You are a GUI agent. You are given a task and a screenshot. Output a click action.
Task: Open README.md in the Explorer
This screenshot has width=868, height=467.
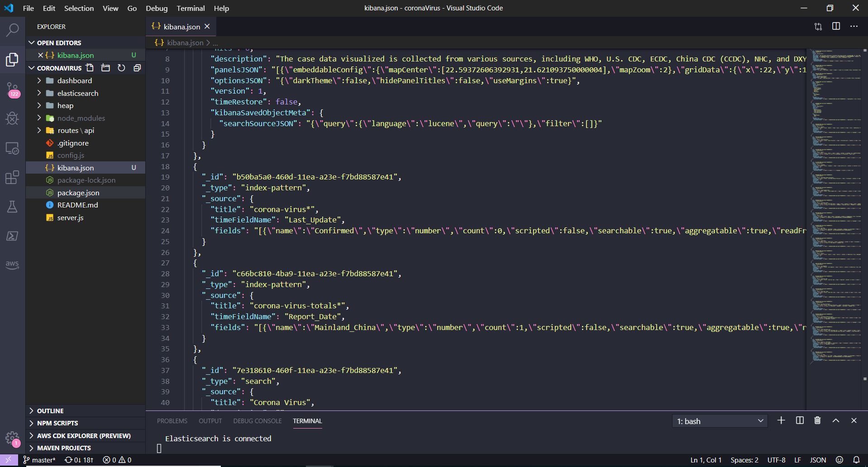(x=86, y=205)
